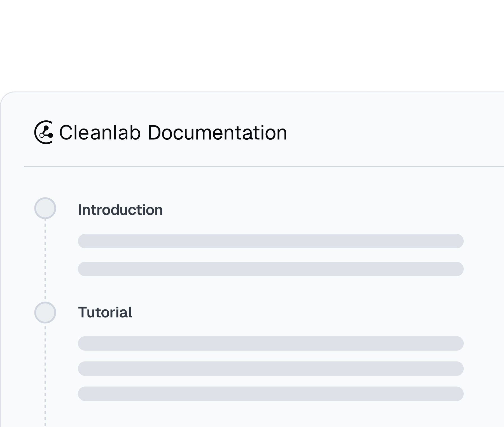Click the word "Documentation" in the header title

(217, 132)
